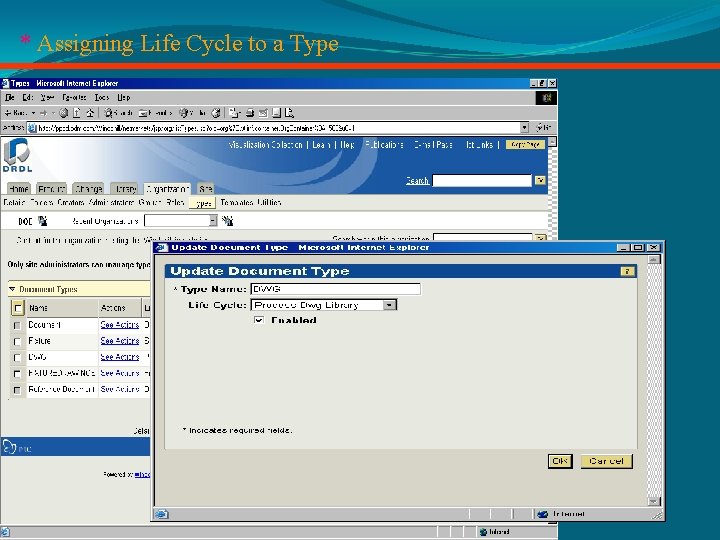This screenshot has height=540, width=720.
Task: Click the header Search text field
Action: pyautogui.click(x=482, y=180)
